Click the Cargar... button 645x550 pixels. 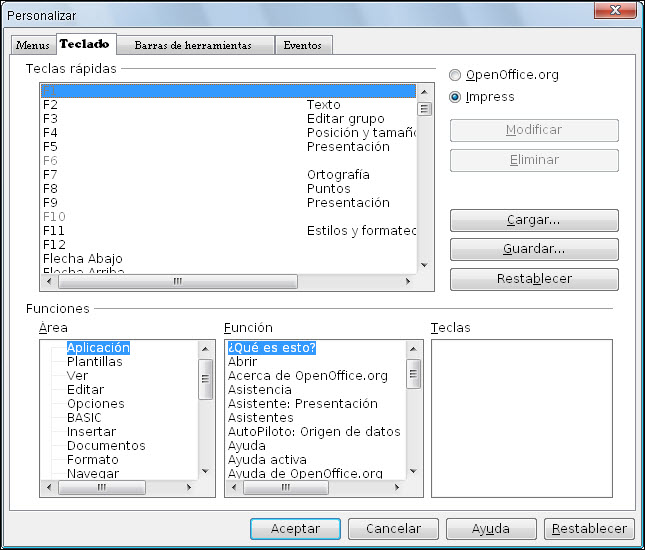click(x=534, y=220)
